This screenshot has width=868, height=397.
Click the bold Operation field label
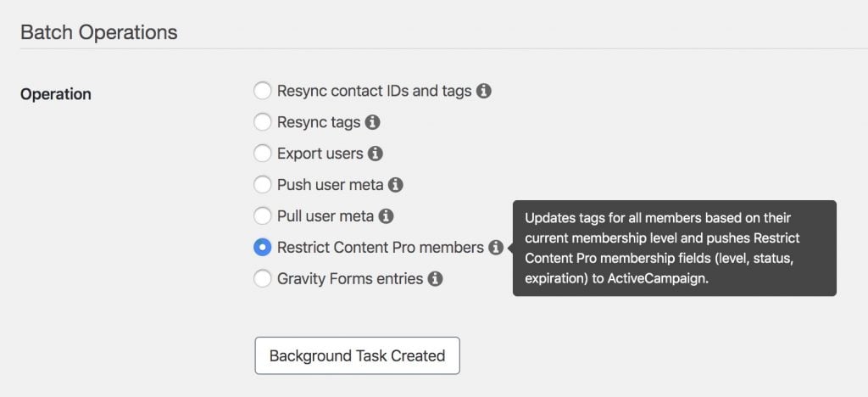[56, 94]
